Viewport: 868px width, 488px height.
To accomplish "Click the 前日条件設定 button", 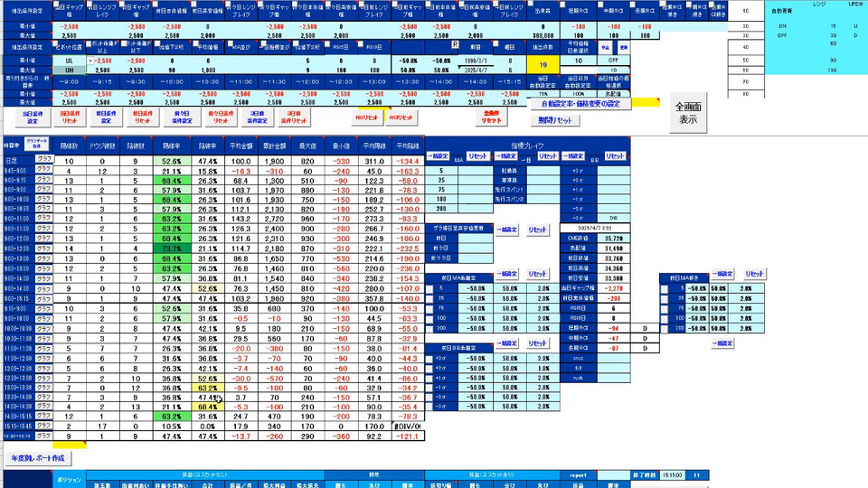I will [x=106, y=117].
